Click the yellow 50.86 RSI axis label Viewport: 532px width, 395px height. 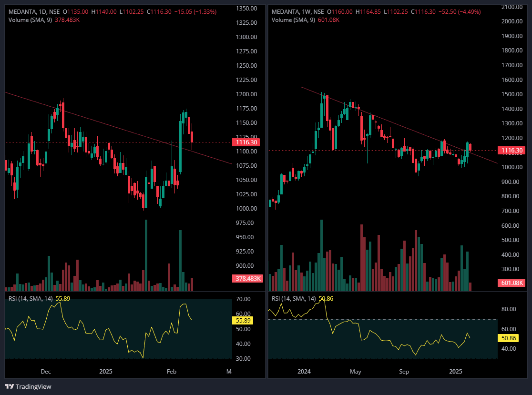(508, 338)
